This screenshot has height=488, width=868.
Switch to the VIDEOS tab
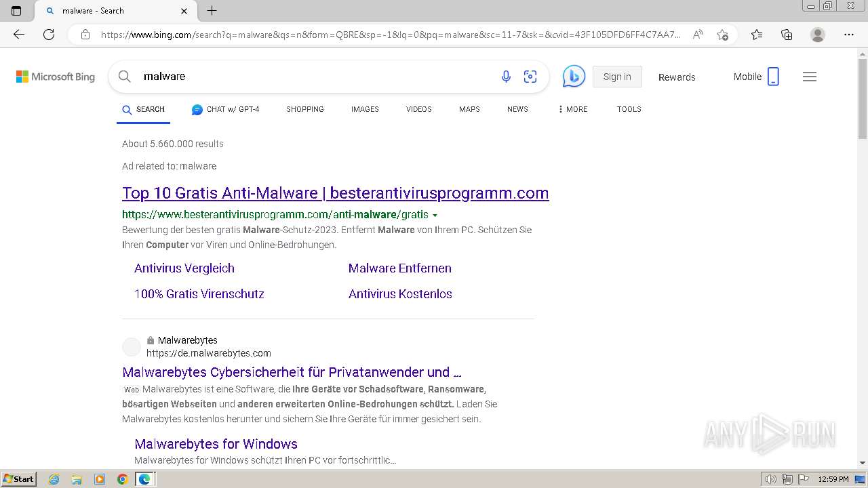419,109
